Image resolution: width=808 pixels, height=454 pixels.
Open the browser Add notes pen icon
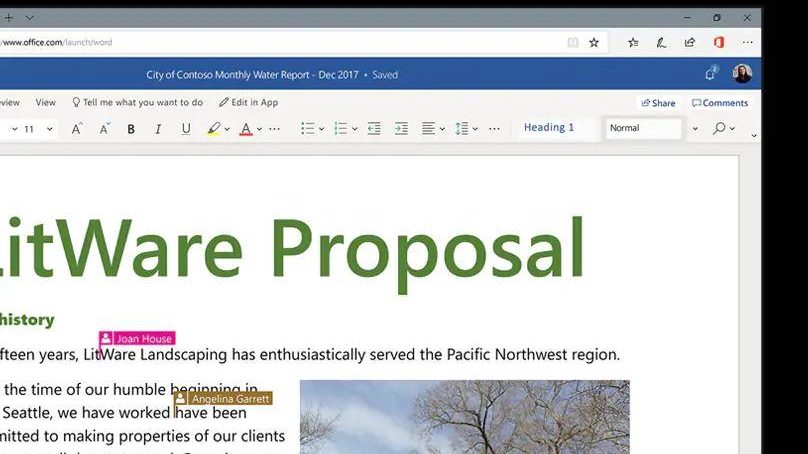click(x=661, y=43)
